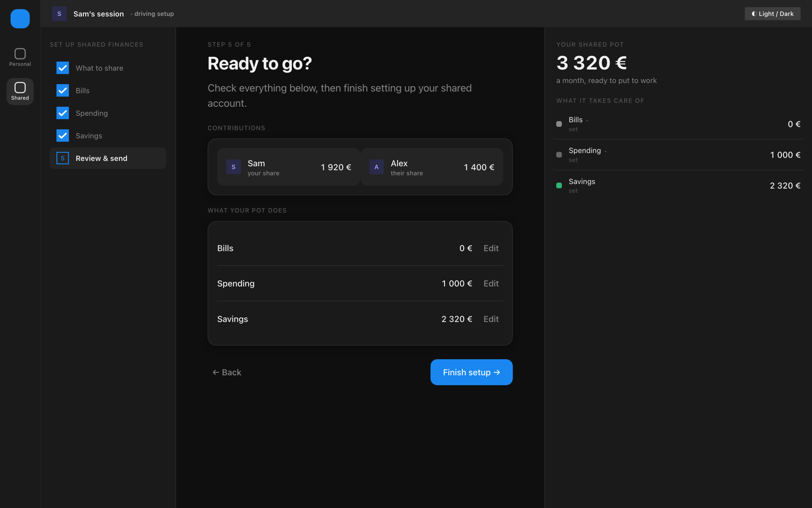Edit the Spending amount
812x508 pixels.
[x=491, y=283]
